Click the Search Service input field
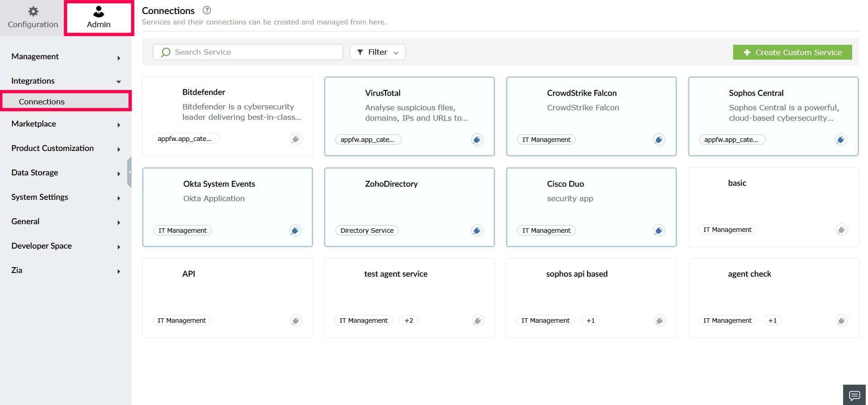 tap(248, 52)
